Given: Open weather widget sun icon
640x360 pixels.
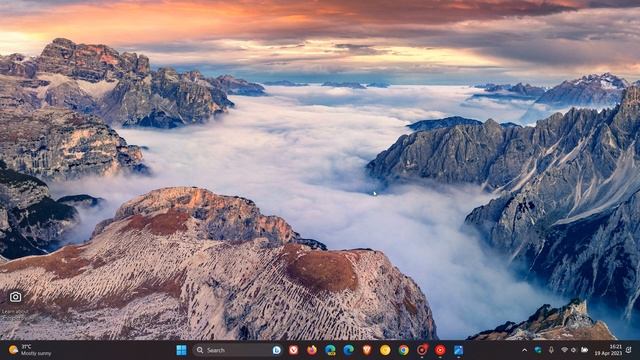Looking at the screenshot, I should [13, 350].
